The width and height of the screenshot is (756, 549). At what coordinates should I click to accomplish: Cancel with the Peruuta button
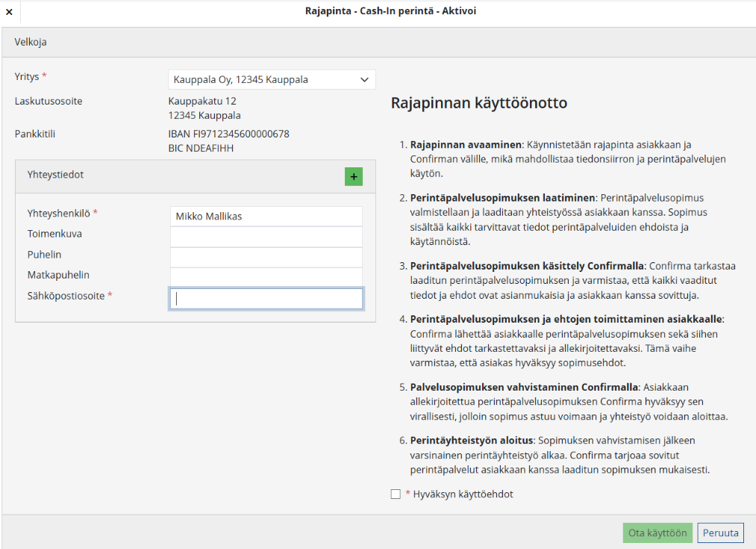720,533
